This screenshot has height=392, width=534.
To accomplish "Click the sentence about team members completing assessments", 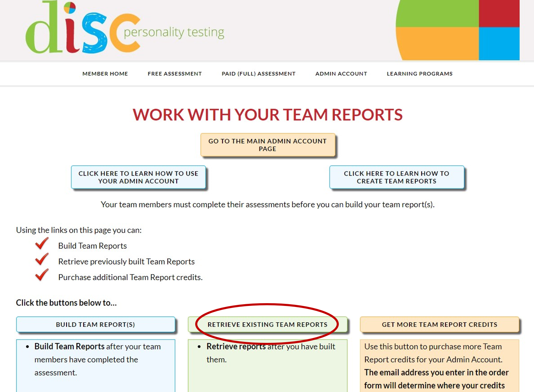I will tap(268, 205).
